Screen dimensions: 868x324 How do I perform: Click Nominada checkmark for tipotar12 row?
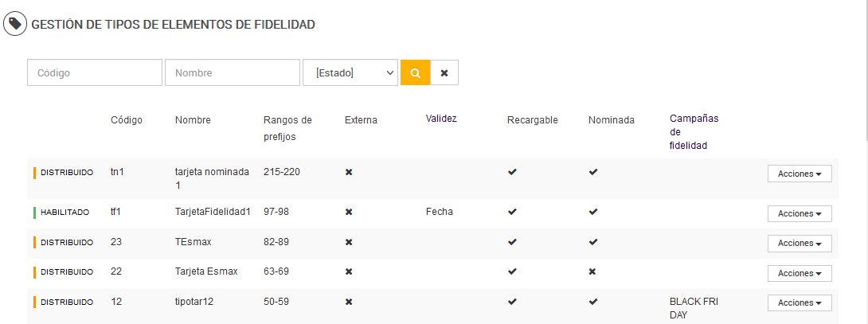click(x=593, y=302)
